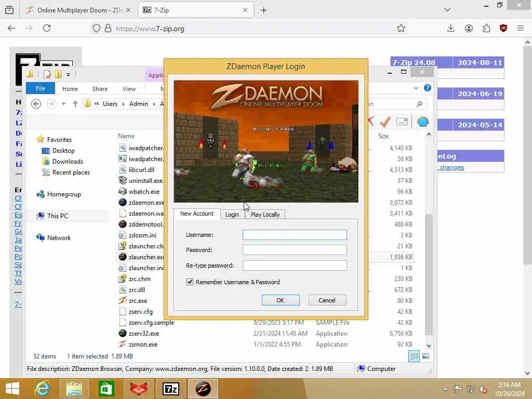This screenshot has height=399, width=532.
Task: Open the Firefox hamburger menu
Action: pos(521,29)
